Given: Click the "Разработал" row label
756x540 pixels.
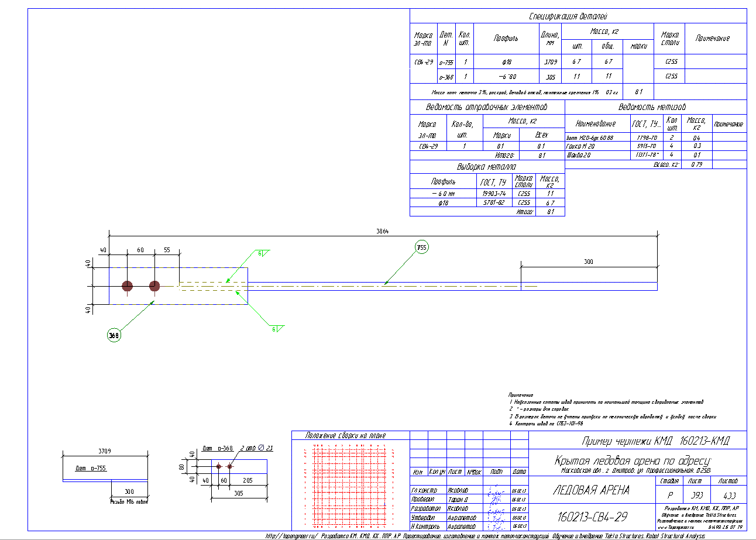Looking at the screenshot, I should tap(427, 508).
